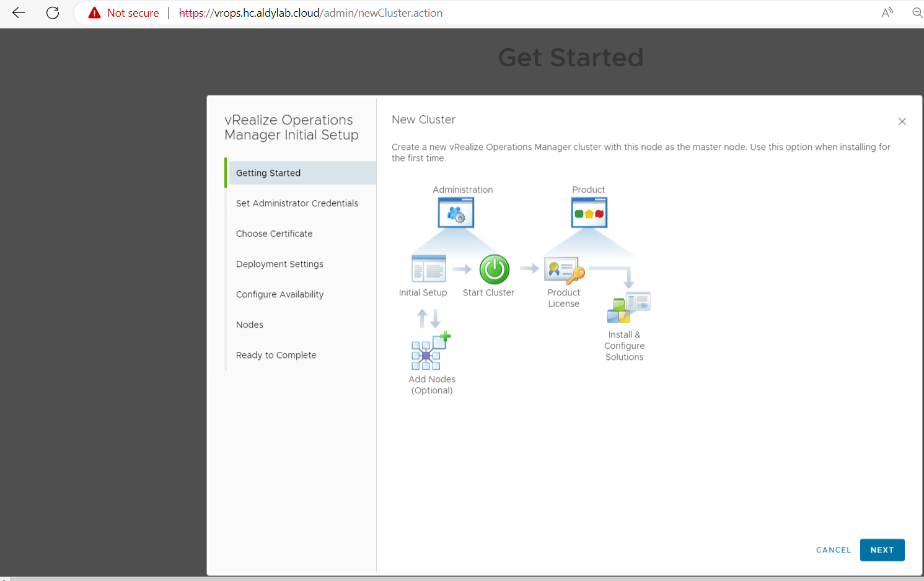Click the Add Nodes icon
The height and width of the screenshot is (581, 924).
[431, 352]
